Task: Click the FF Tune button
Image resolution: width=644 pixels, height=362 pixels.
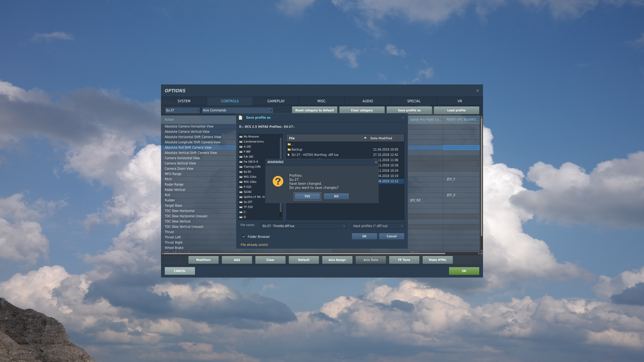Action: click(x=404, y=260)
